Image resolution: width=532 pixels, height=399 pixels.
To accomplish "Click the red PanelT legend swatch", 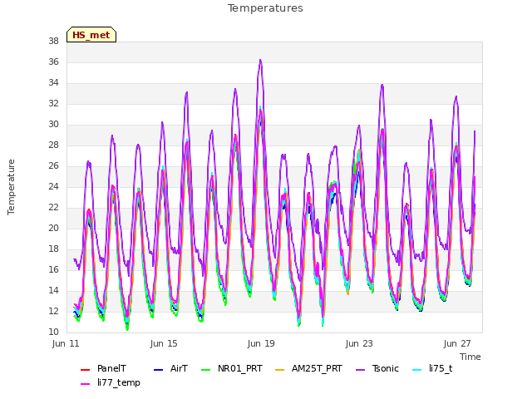I will point(85,369).
